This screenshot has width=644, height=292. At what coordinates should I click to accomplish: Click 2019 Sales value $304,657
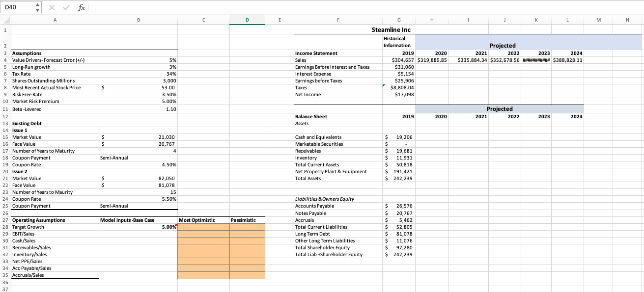[402, 60]
